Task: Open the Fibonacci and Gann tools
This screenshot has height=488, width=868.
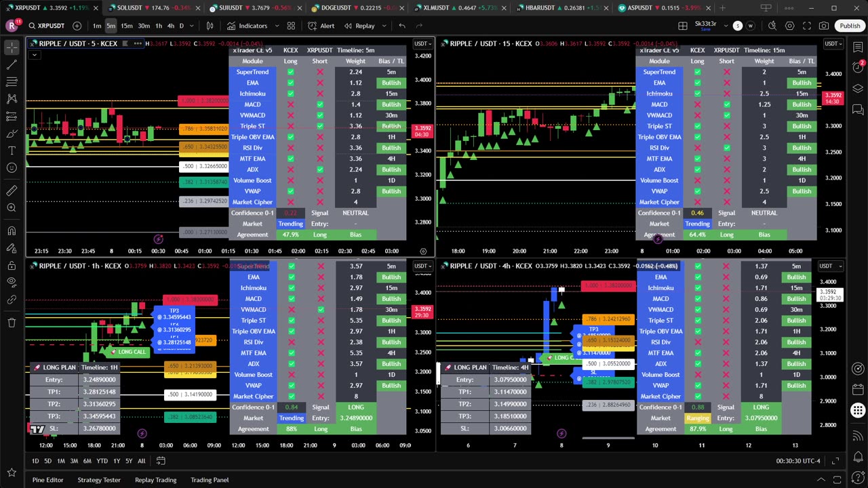Action: pos(12,81)
